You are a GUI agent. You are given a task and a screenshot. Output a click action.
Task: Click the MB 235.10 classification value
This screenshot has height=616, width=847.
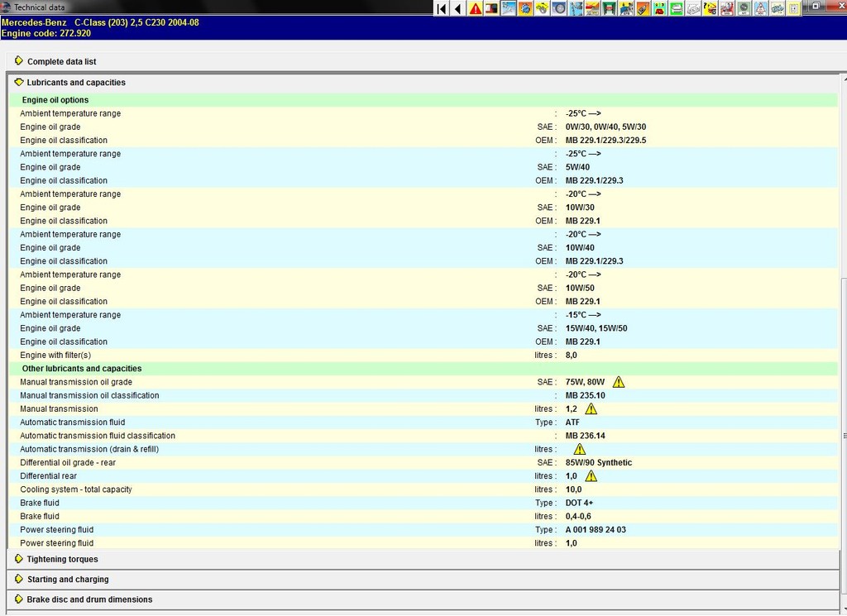tap(585, 396)
